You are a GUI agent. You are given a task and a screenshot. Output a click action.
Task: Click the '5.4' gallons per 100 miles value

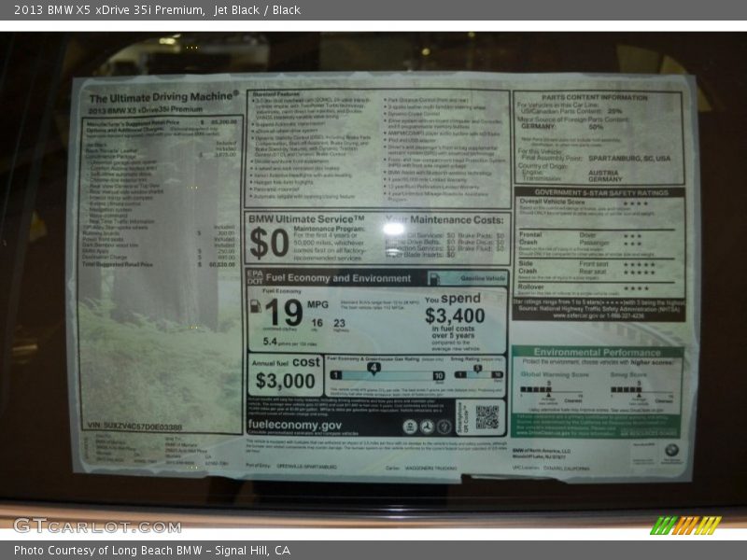click(270, 342)
